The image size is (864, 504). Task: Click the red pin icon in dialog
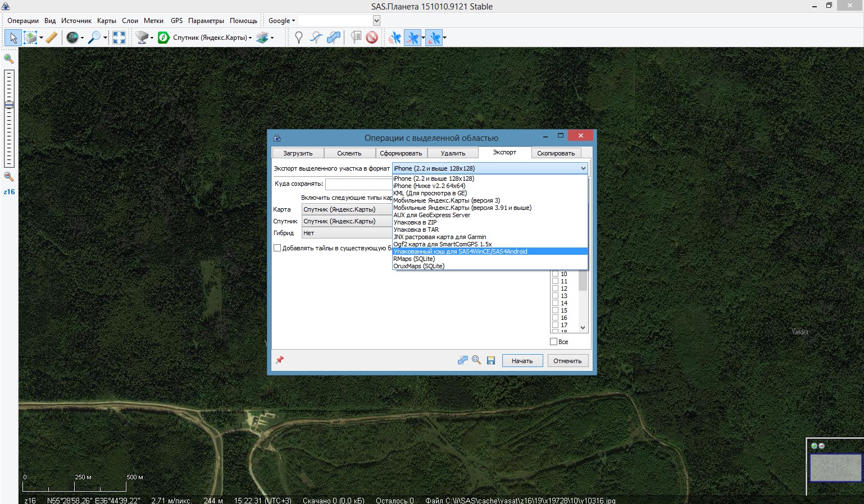pyautogui.click(x=280, y=360)
